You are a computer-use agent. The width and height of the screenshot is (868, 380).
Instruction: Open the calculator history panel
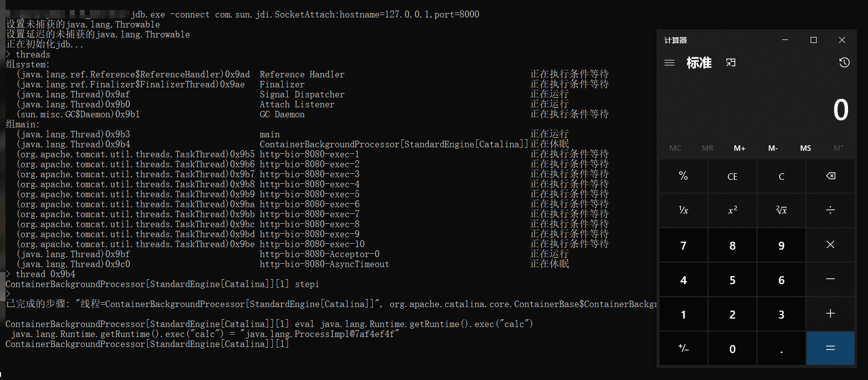(x=844, y=63)
